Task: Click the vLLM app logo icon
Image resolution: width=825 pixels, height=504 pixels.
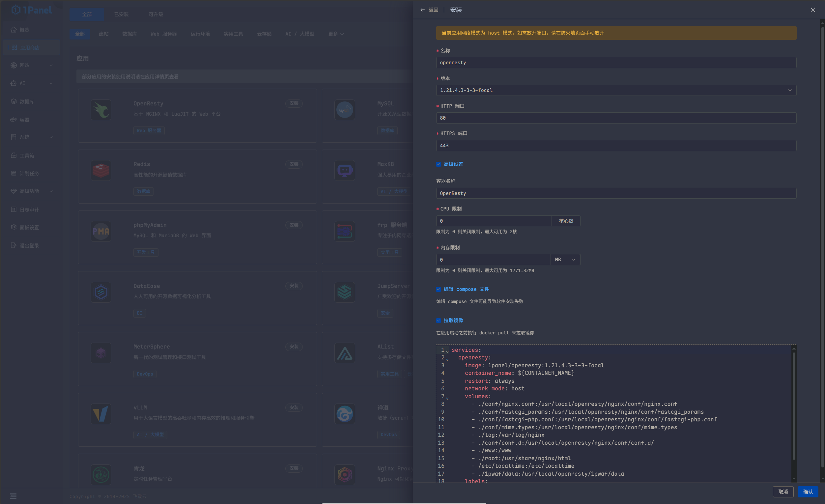Action: click(101, 414)
